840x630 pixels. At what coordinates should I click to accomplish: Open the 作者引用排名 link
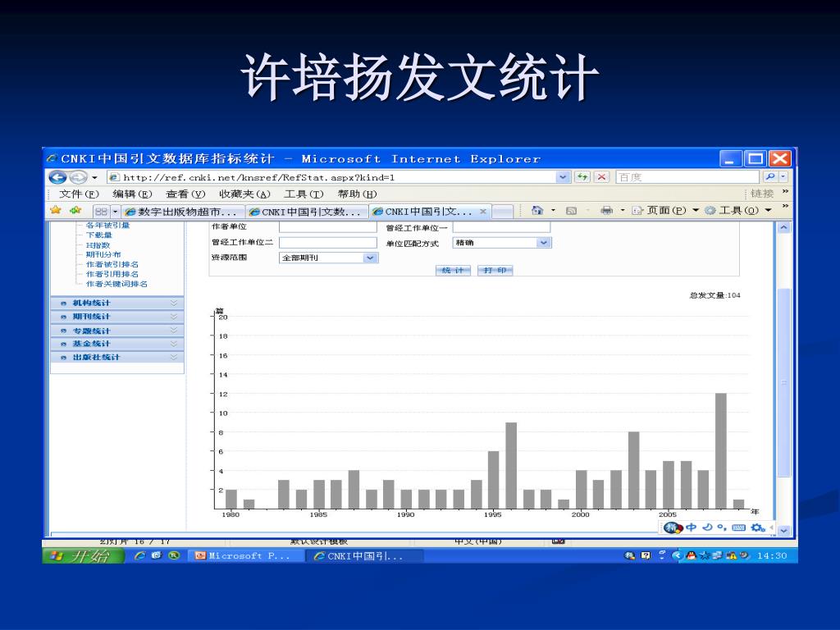(112, 274)
